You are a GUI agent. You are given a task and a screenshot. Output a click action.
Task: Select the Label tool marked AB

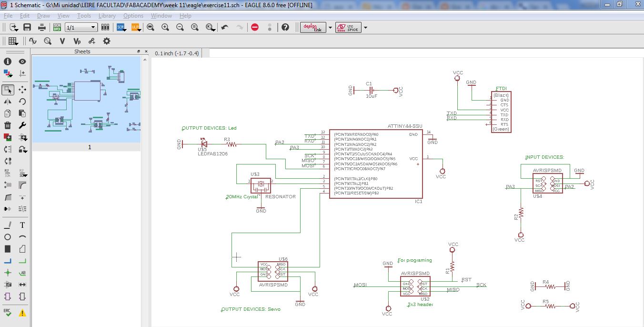click(22, 273)
